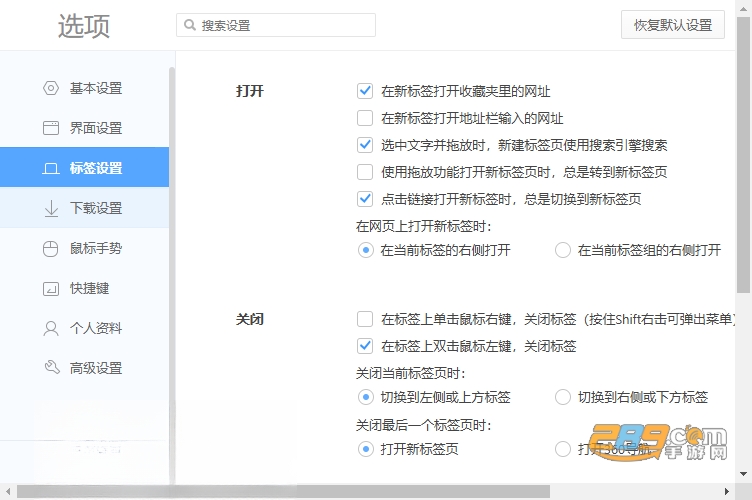Click the 搜索设置 search field
The height and width of the screenshot is (500, 752).
coord(276,25)
